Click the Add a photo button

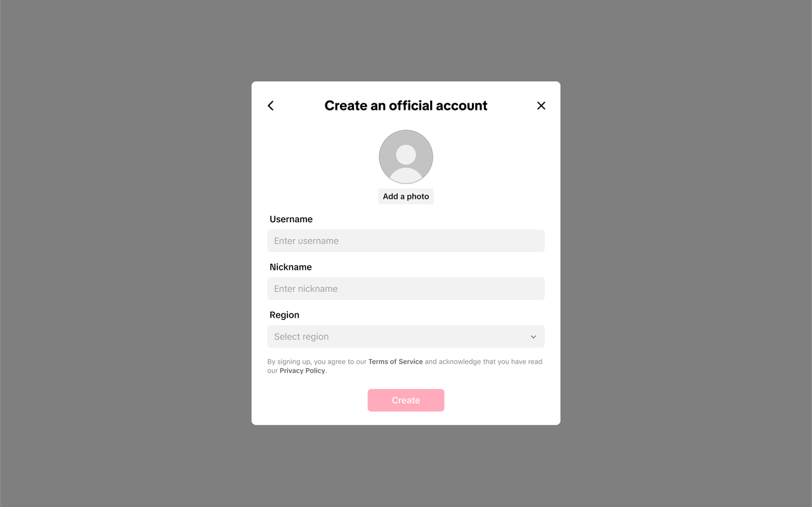tap(406, 196)
